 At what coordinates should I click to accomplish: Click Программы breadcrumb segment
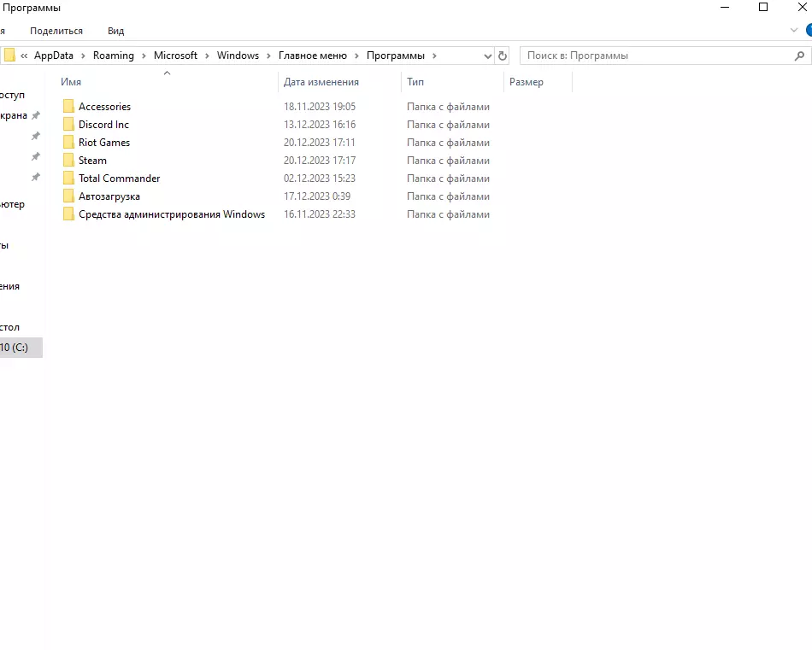pyautogui.click(x=396, y=56)
